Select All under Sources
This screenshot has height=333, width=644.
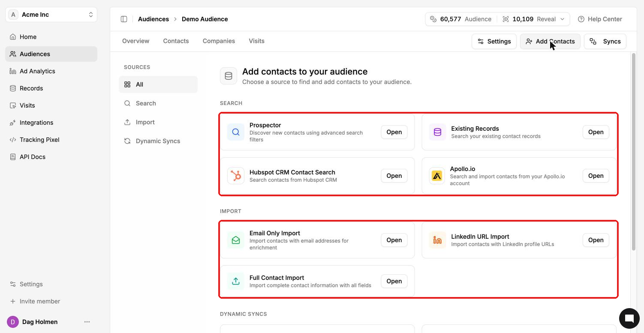158,84
